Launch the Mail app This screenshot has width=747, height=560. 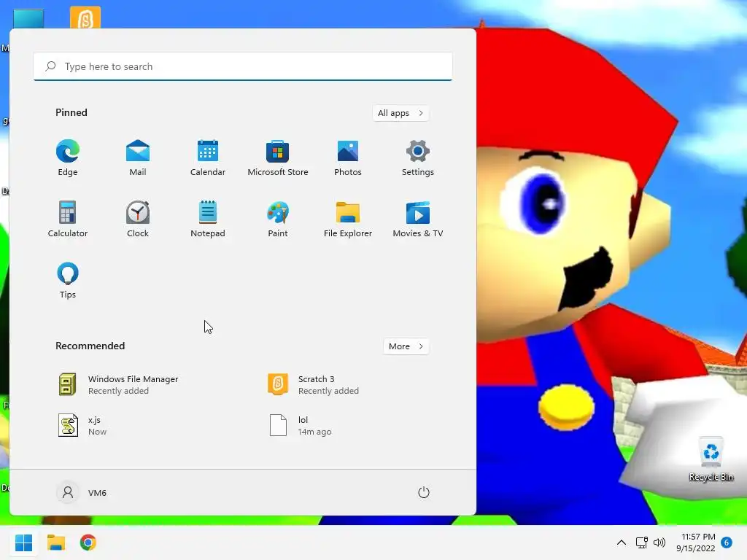coord(138,158)
